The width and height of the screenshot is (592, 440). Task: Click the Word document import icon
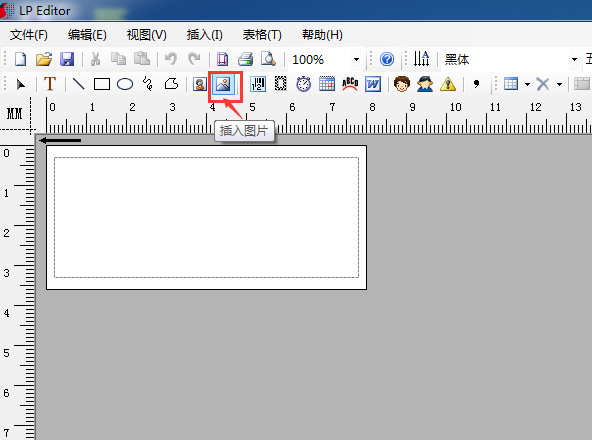pyautogui.click(x=373, y=84)
